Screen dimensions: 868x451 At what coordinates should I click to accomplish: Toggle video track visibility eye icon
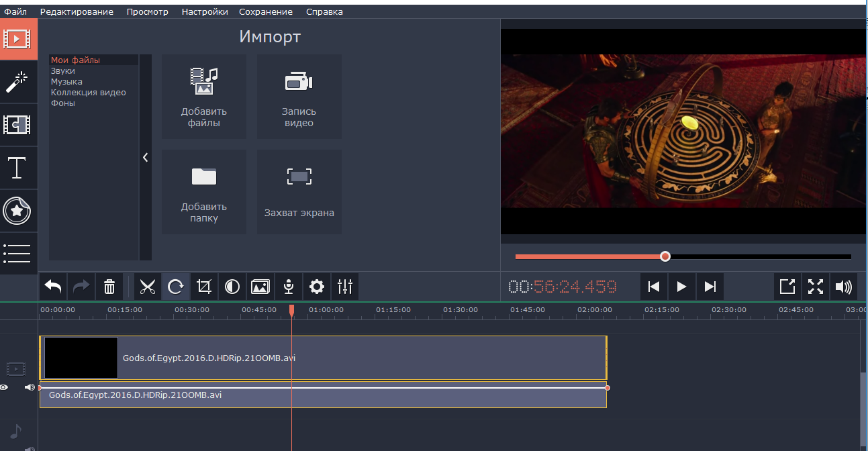[x=4, y=387]
